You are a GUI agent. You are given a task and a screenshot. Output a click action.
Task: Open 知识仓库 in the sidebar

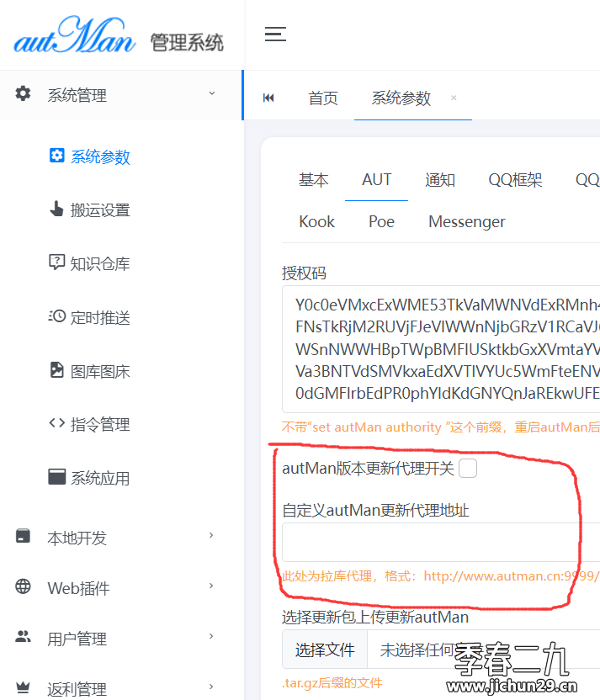point(100,264)
